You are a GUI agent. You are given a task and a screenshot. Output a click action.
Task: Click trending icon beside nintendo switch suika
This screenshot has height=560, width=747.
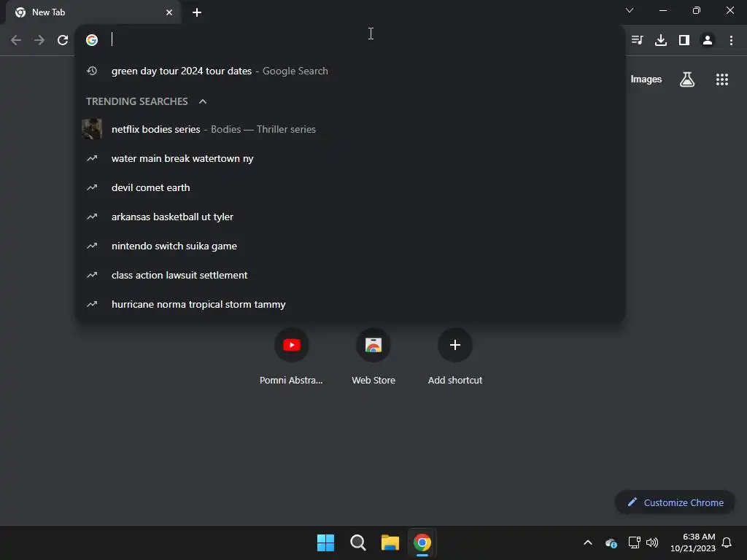coord(92,246)
